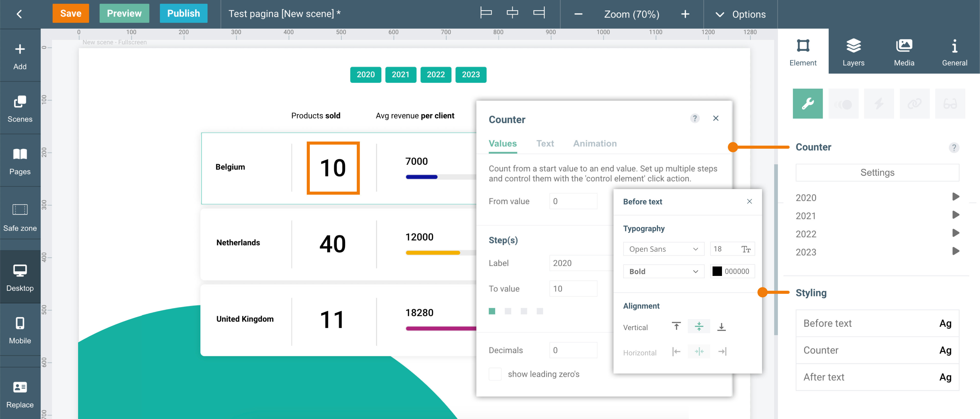This screenshot has width=980, height=419.
Task: Open the Add element panel
Action: [20, 56]
